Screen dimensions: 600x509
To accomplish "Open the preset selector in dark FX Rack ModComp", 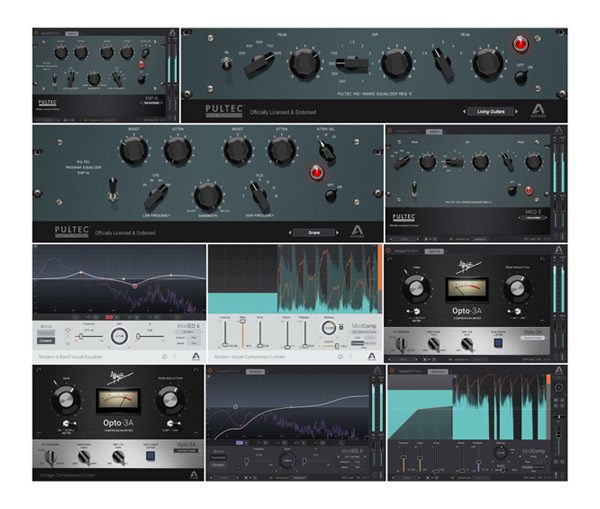I will [x=534, y=457].
